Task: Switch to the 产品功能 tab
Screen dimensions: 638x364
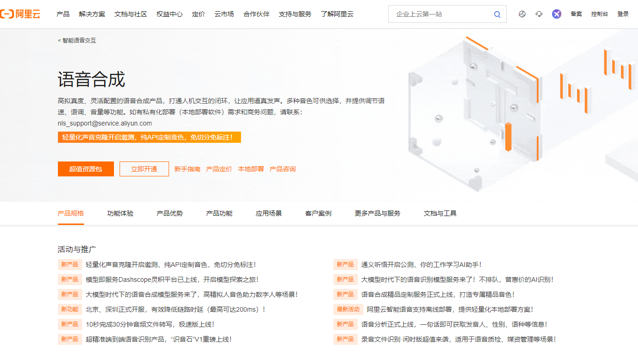Action: 220,213
